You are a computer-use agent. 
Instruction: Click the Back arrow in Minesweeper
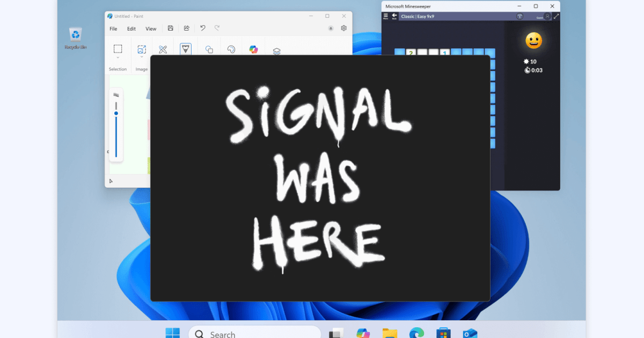pyautogui.click(x=394, y=16)
